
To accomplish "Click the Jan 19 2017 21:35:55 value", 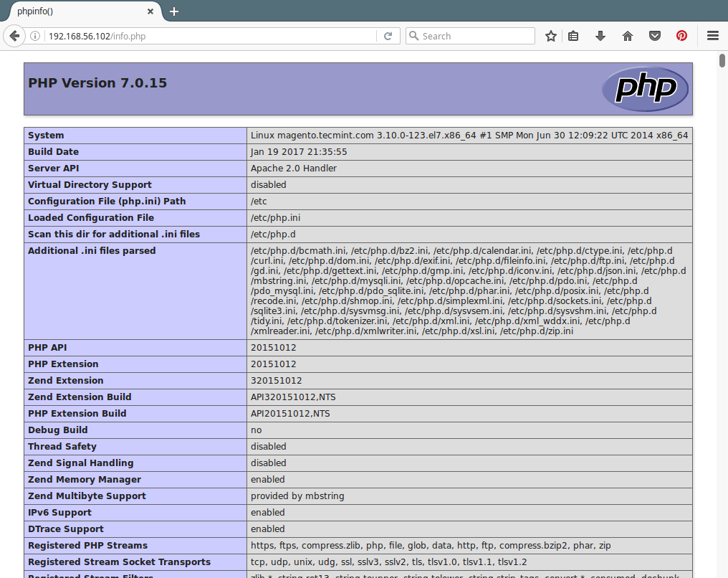I will 299,152.
